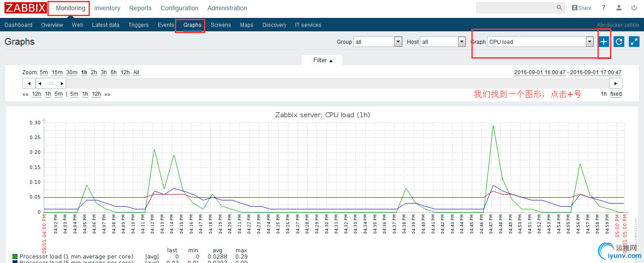Screen dimensions: 644x263
Task: Click the refresh graph icon
Action: click(619, 42)
